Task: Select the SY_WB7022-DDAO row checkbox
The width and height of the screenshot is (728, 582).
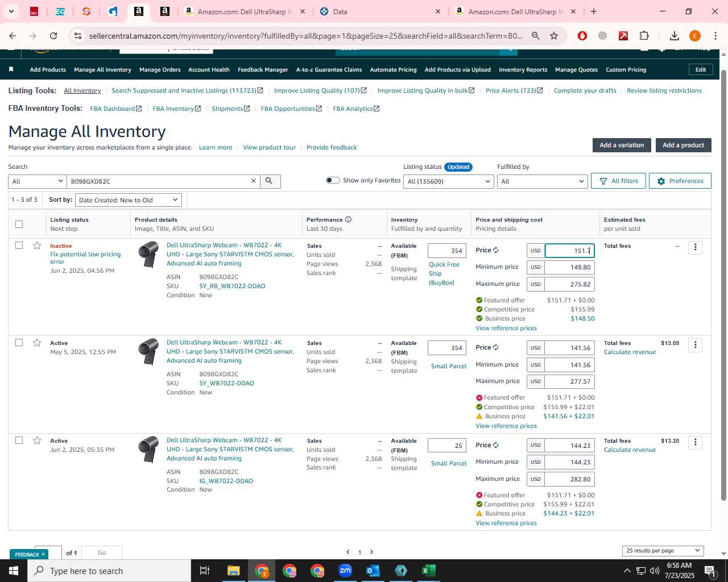Action: coord(19,343)
